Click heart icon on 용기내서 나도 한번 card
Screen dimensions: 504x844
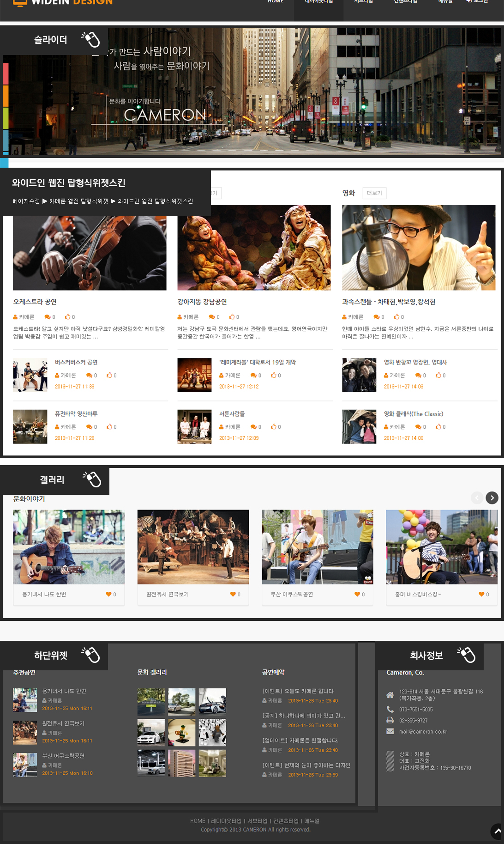coord(108,595)
